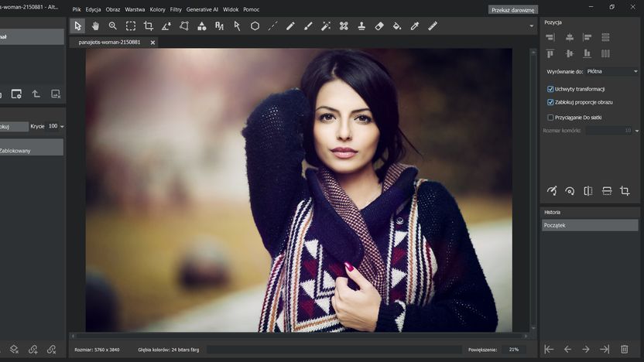Select the Ruler measure tool
This screenshot has width=644, height=362.
(433, 26)
